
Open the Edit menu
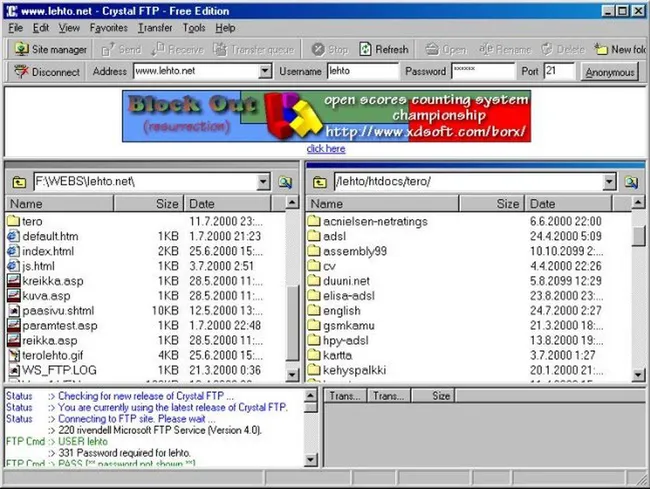pos(41,28)
